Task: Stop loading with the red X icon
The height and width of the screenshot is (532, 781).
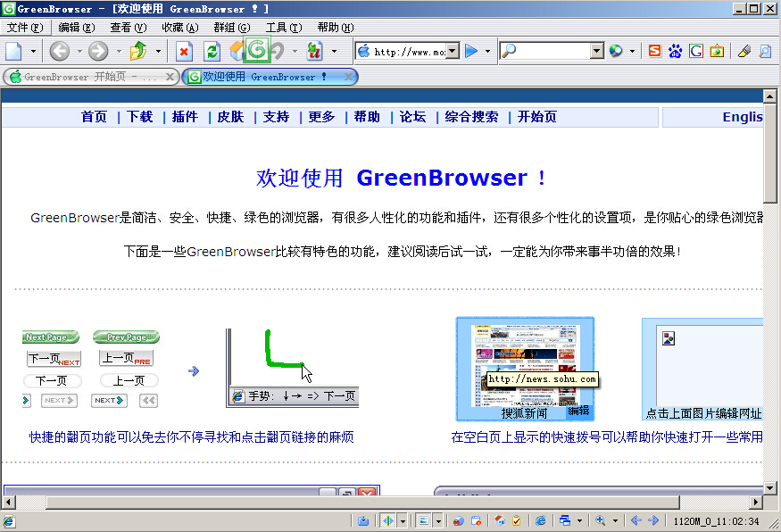Action: pyautogui.click(x=184, y=51)
